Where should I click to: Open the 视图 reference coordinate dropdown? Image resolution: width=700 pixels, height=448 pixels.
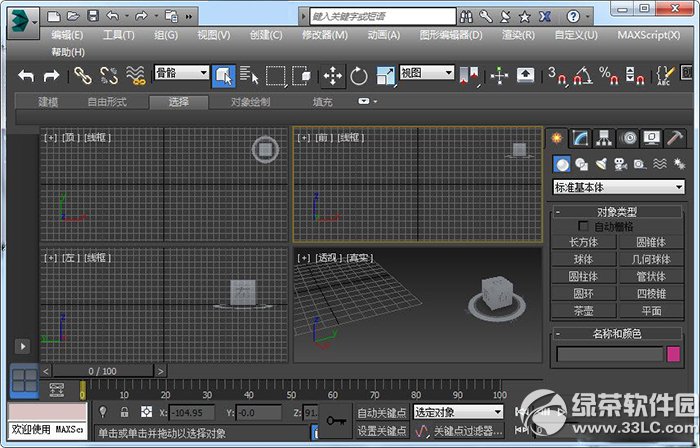tap(427, 73)
